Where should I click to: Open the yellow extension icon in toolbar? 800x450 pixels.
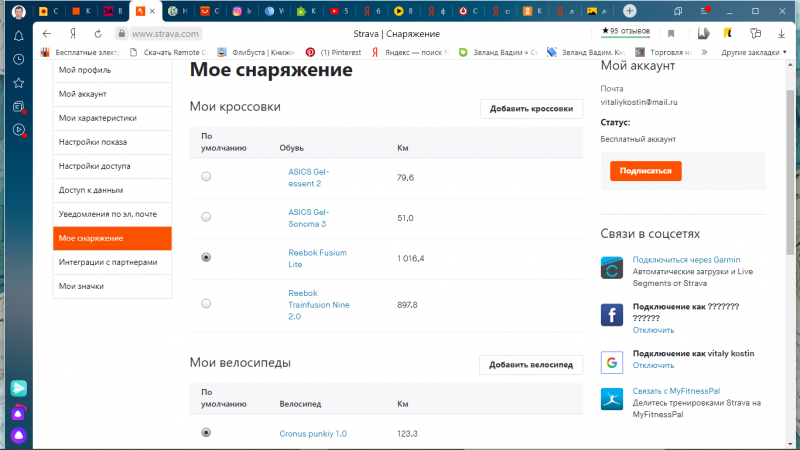pos(728,34)
